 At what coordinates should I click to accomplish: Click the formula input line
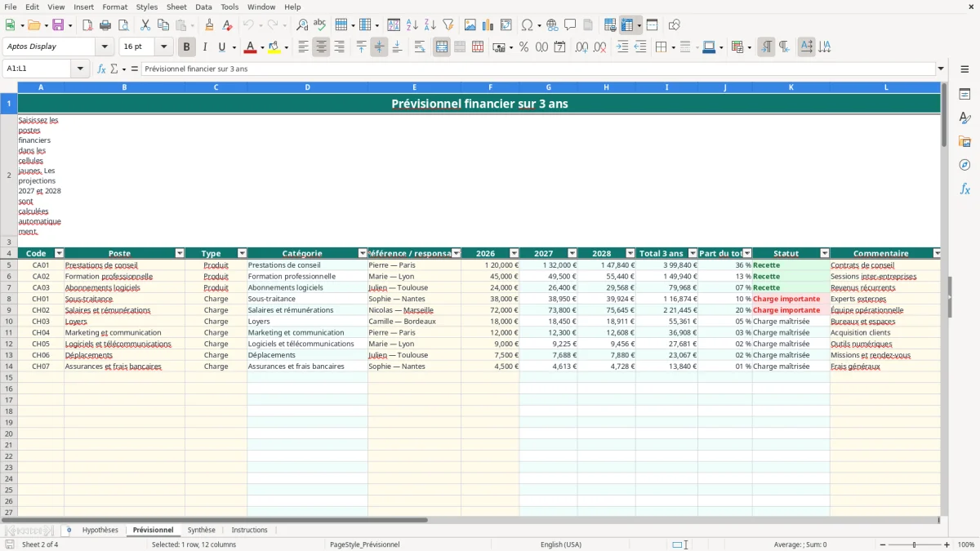538,69
